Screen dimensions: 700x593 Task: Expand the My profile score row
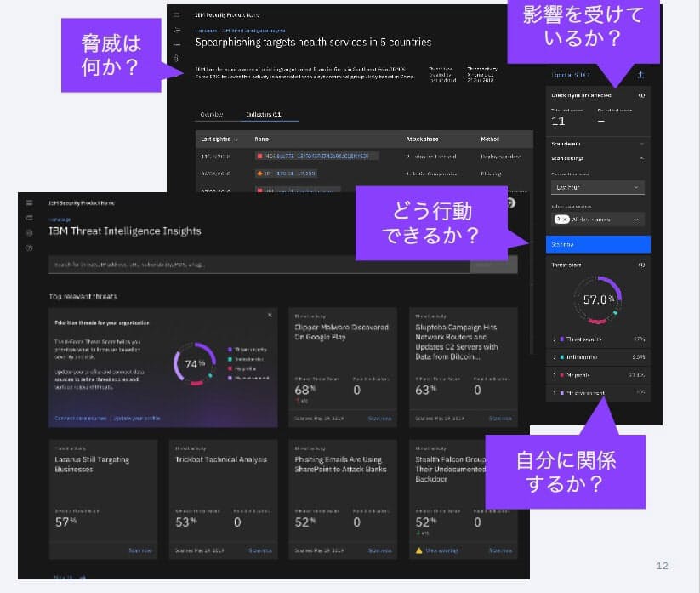click(x=555, y=374)
